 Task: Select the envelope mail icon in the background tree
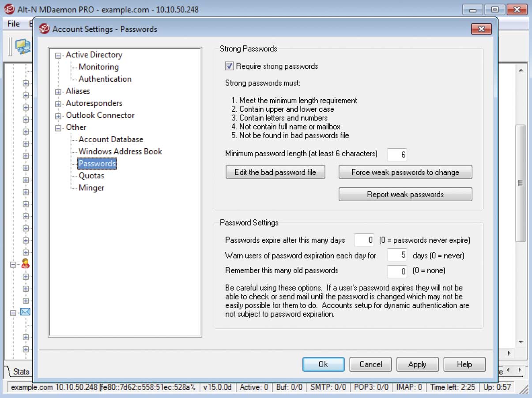(25, 312)
